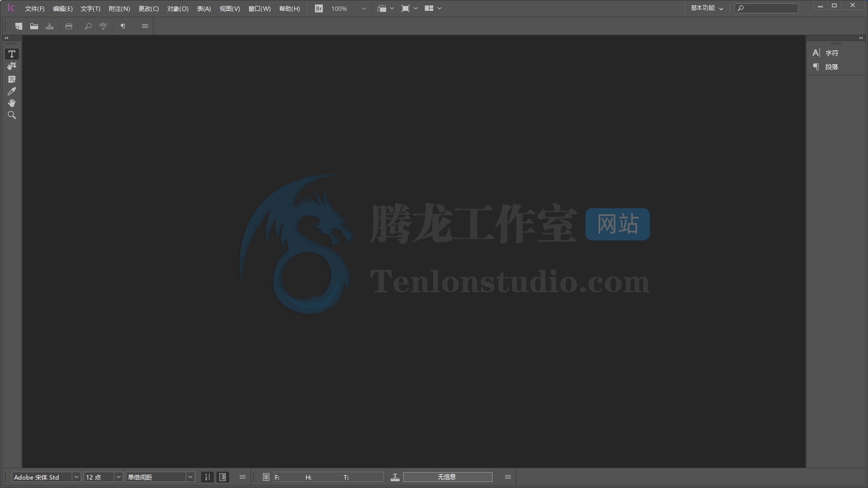Open the 对象(O) menu
Viewport: 868px width, 488px height.
click(x=178, y=9)
